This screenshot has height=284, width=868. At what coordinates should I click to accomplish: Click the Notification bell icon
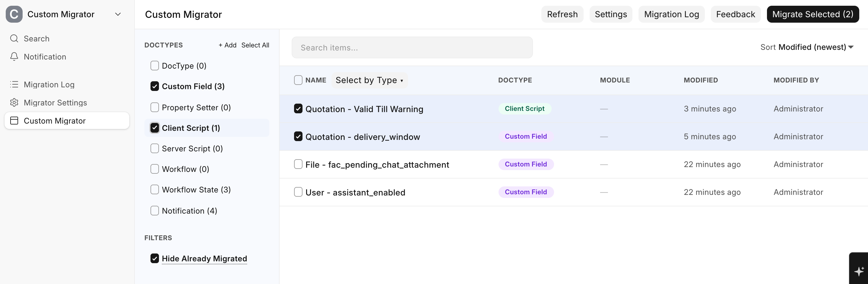tap(14, 57)
